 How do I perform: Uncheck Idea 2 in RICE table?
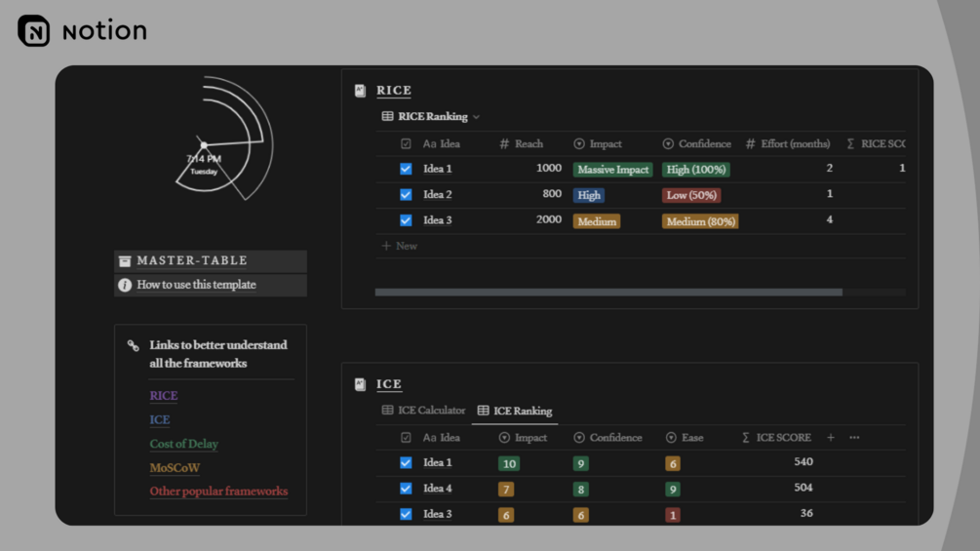pos(407,194)
